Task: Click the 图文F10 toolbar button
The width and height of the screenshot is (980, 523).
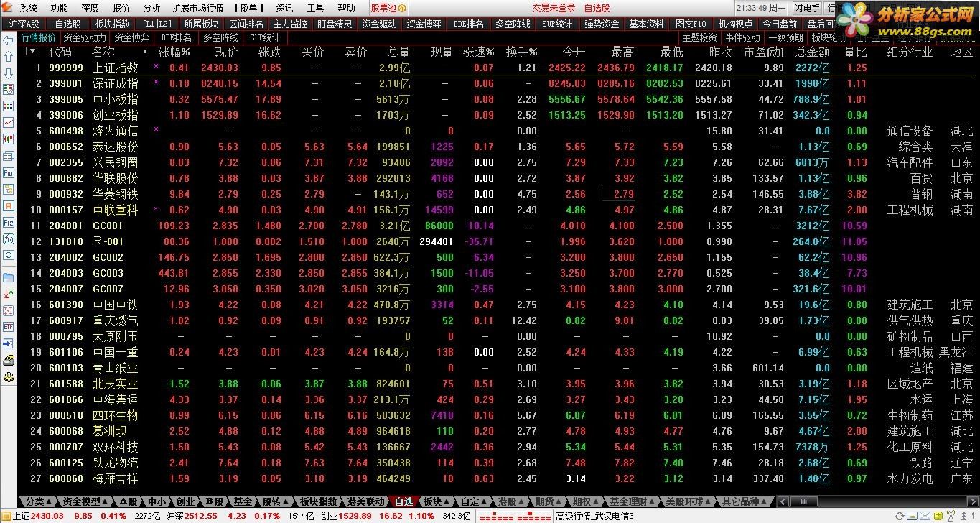Action: pyautogui.click(x=691, y=24)
